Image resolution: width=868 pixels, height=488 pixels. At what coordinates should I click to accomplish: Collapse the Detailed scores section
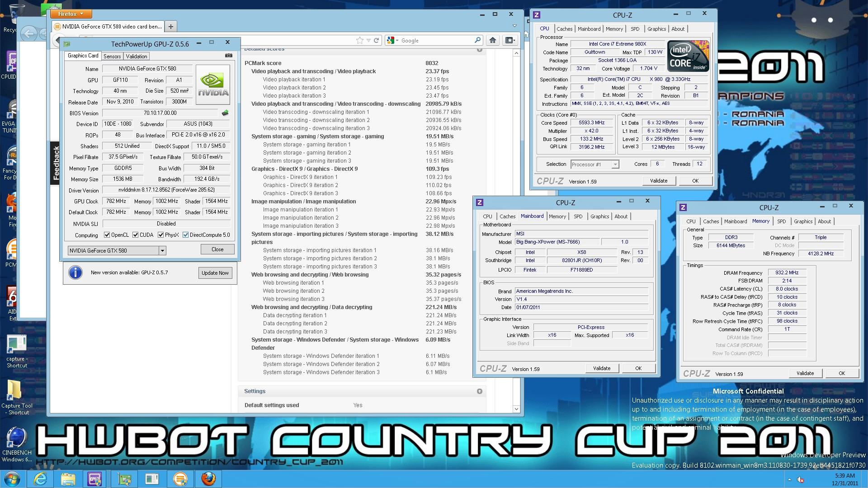pyautogui.click(x=479, y=49)
